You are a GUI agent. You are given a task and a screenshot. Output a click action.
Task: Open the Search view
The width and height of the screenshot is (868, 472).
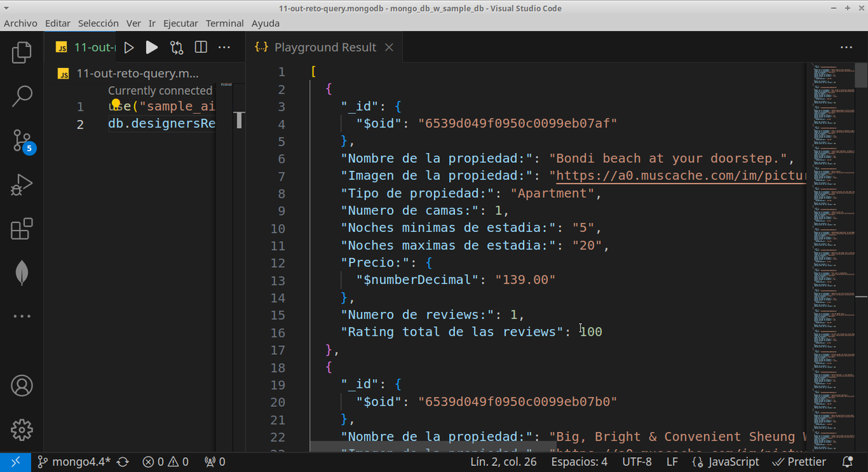coord(22,96)
